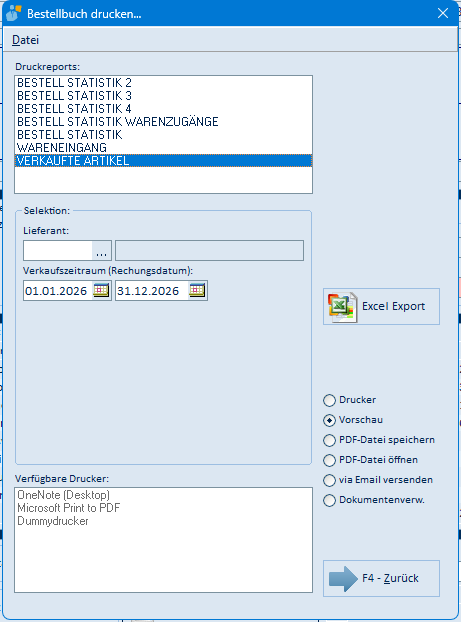Viewport: 461px width, 622px height.
Task: Click the start date field 01.01.2026
Action: pos(58,291)
